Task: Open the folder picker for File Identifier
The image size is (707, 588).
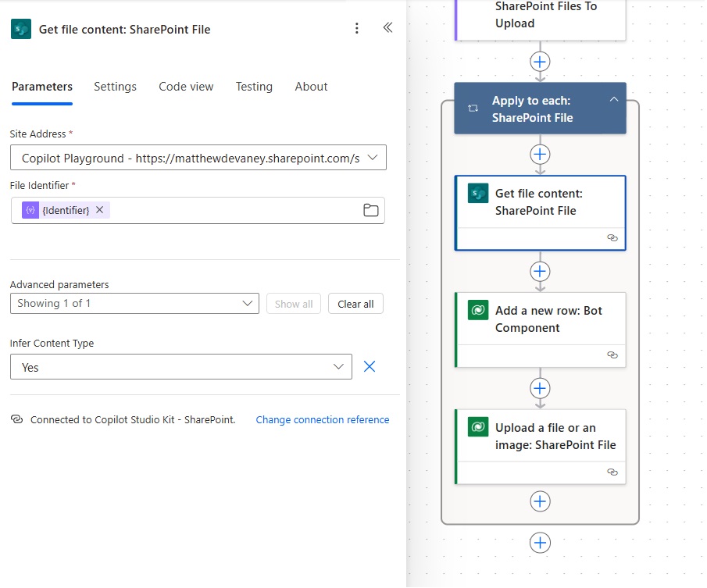Action: coord(370,210)
